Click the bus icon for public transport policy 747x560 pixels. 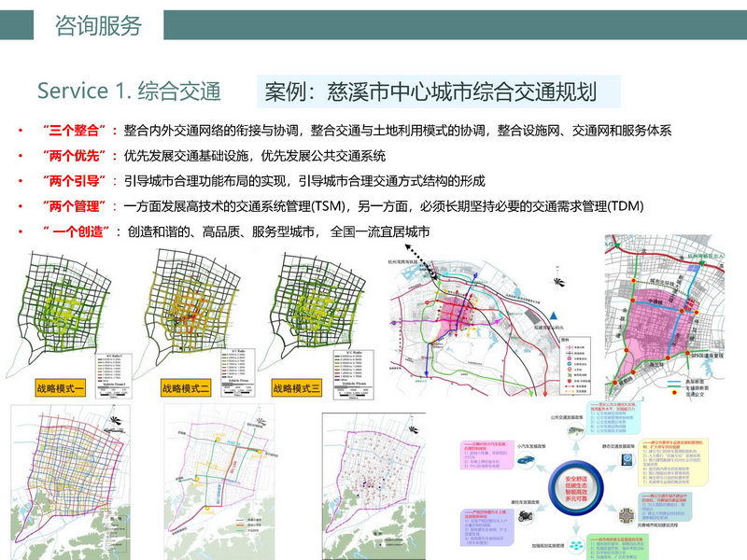coord(575,431)
